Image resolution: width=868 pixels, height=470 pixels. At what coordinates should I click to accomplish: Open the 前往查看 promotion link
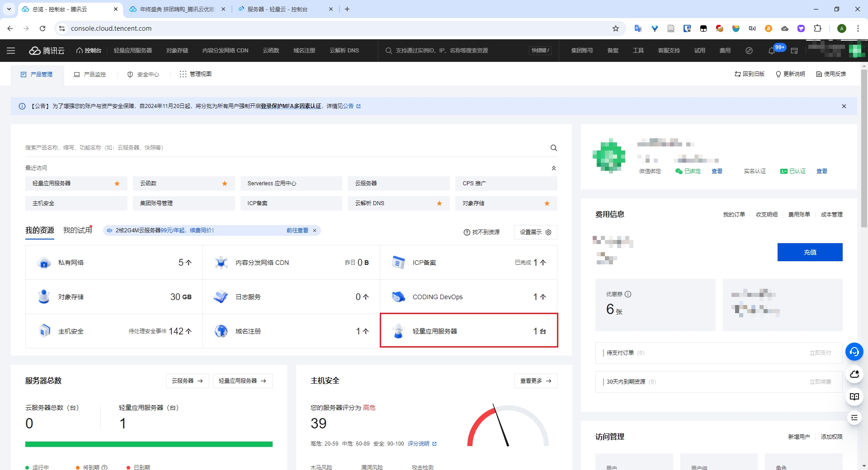pyautogui.click(x=297, y=230)
